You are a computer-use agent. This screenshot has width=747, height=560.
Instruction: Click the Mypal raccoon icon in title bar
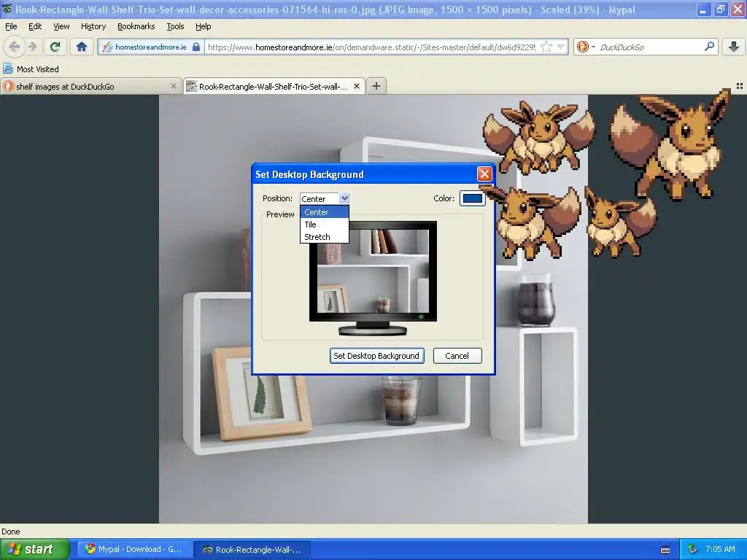pyautogui.click(x=7, y=9)
